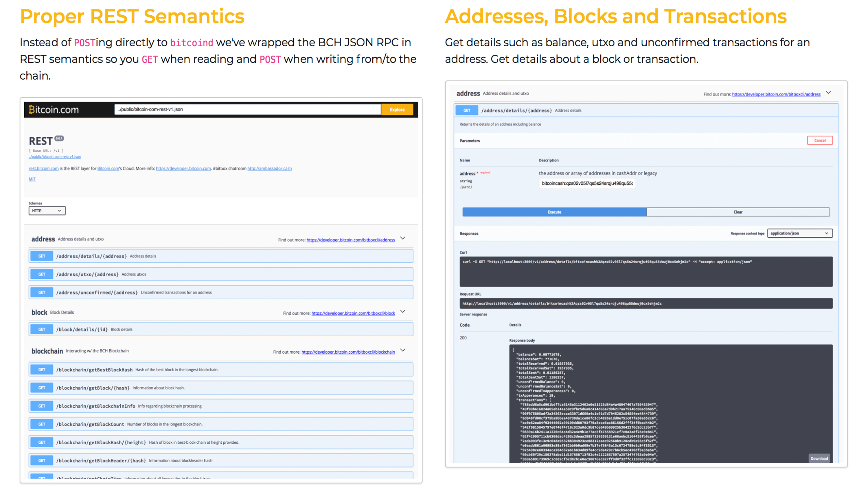Open the bitboxcli/block find out more link
The image size is (868, 492).
[x=353, y=313]
